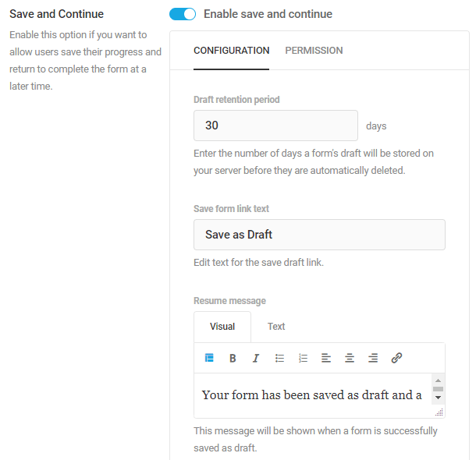This screenshot has height=460, width=476.
Task: Focus the Draft retention period field
Action: click(x=275, y=126)
